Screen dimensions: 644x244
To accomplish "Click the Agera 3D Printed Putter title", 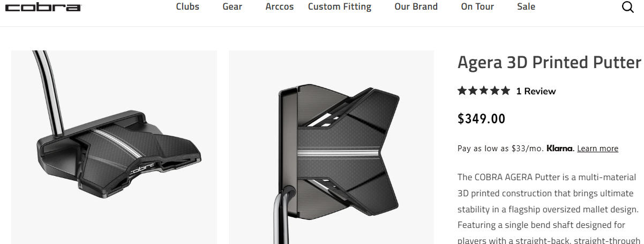I will [x=549, y=62].
